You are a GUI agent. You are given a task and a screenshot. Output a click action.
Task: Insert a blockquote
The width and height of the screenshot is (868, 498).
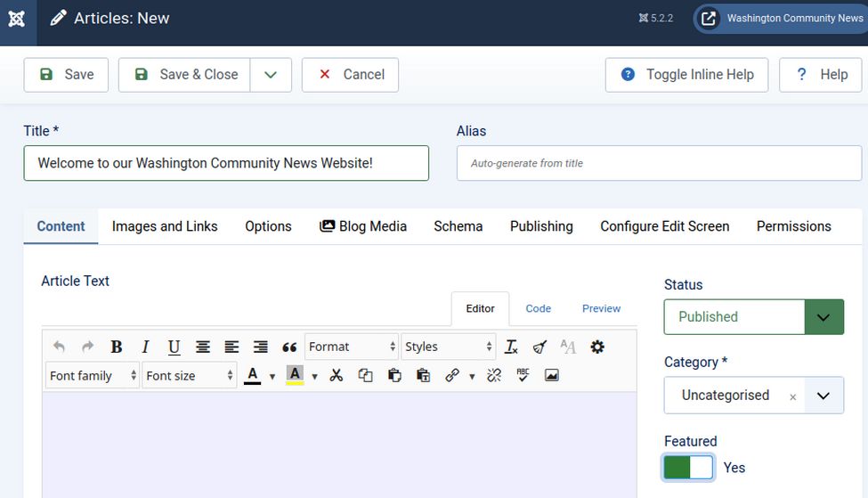(x=289, y=347)
